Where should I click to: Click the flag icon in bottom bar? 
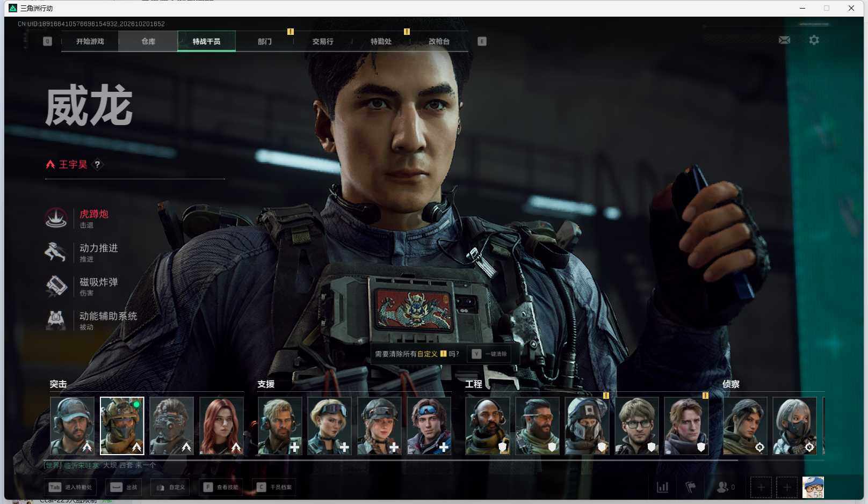(x=691, y=487)
